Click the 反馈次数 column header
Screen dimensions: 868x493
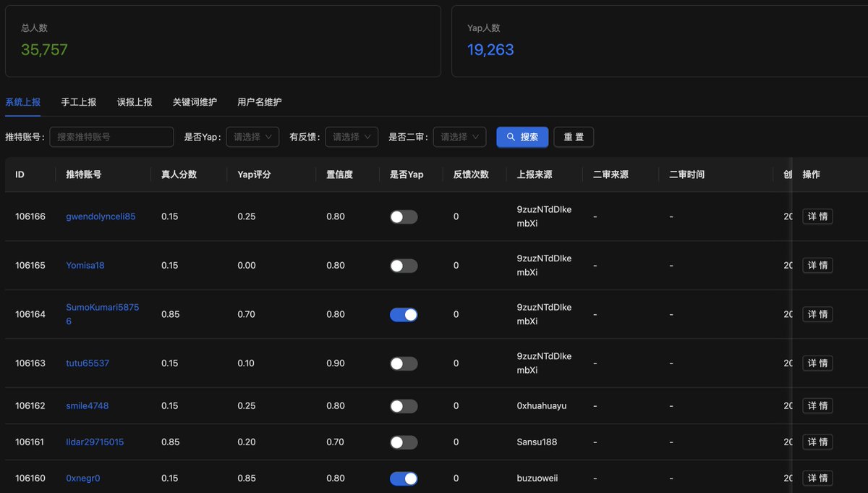pyautogui.click(x=471, y=174)
